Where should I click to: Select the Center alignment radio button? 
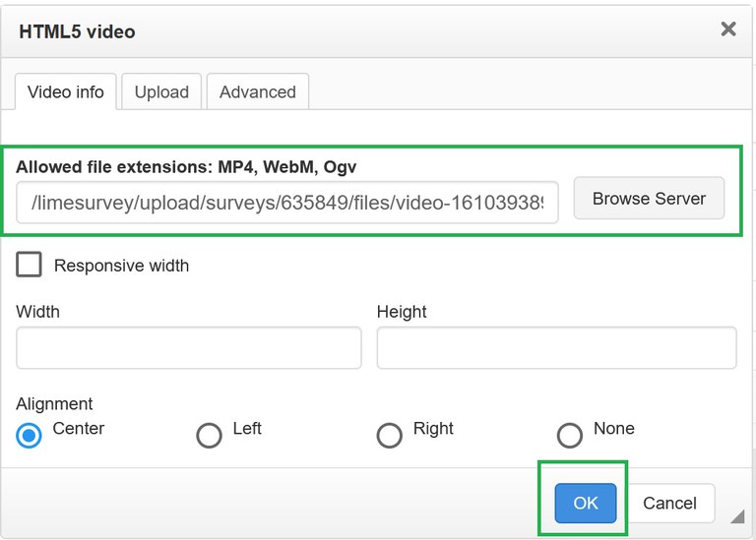(x=30, y=435)
